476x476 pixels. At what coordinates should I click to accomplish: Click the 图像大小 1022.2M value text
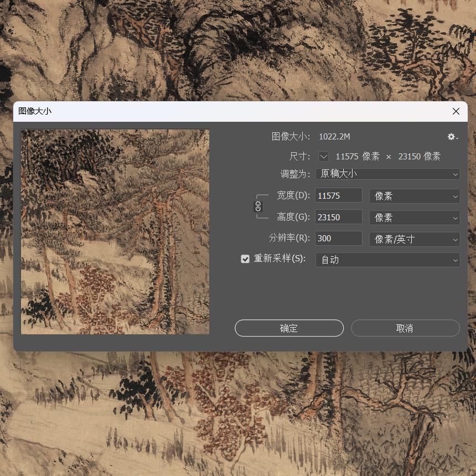334,137
